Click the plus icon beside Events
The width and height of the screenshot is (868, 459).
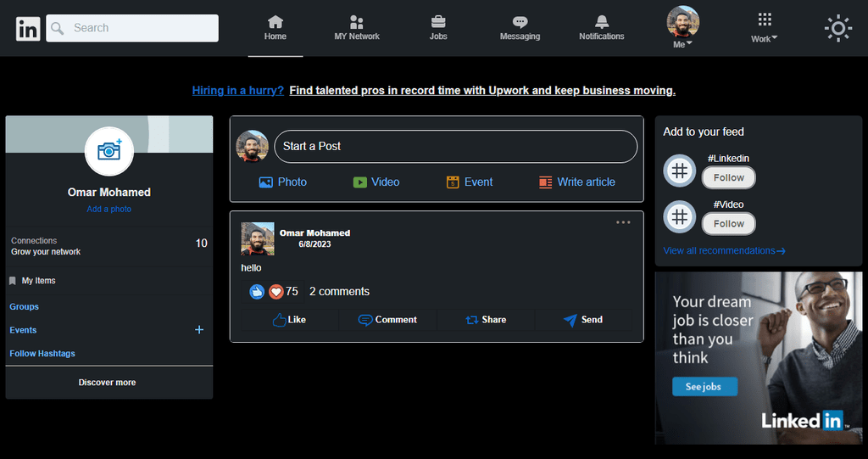199,330
